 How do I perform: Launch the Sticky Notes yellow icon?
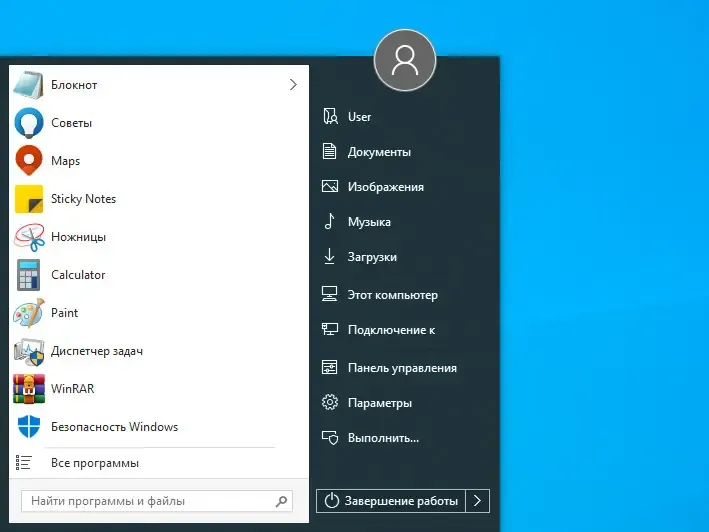29,199
